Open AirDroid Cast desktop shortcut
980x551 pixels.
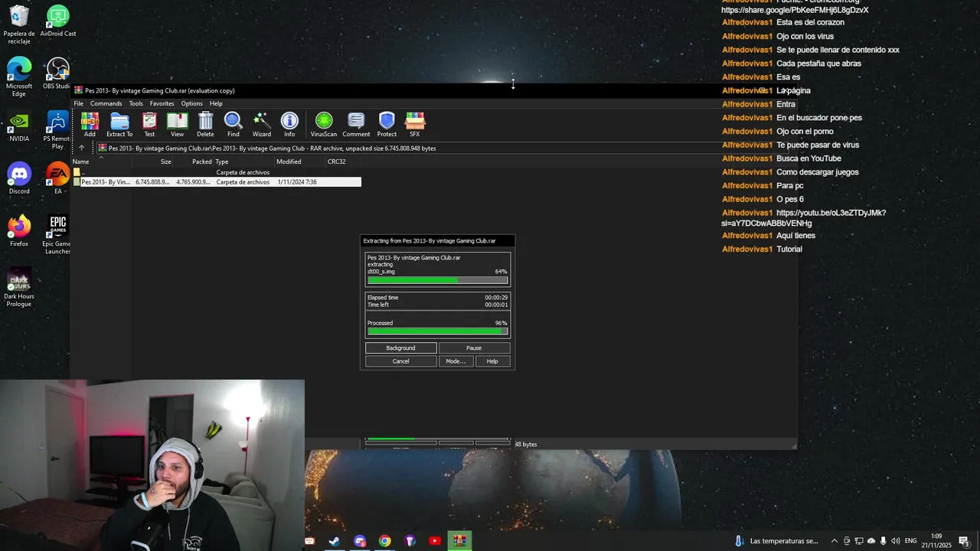57,21
